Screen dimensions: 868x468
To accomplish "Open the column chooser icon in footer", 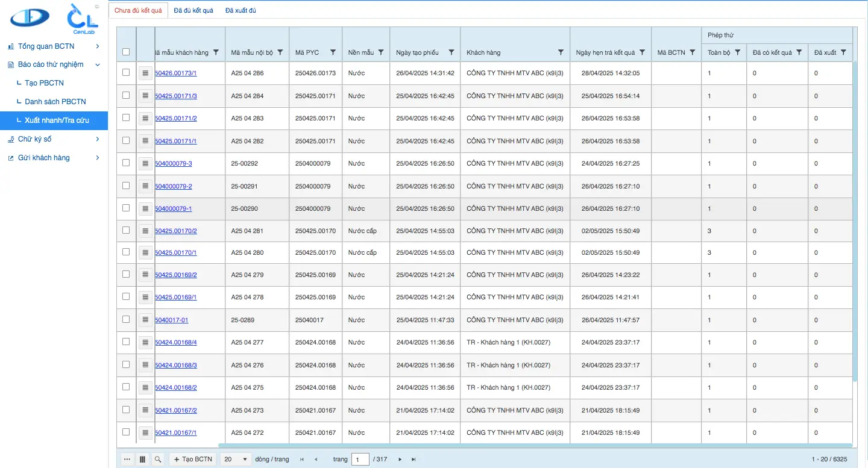I will pos(142,459).
